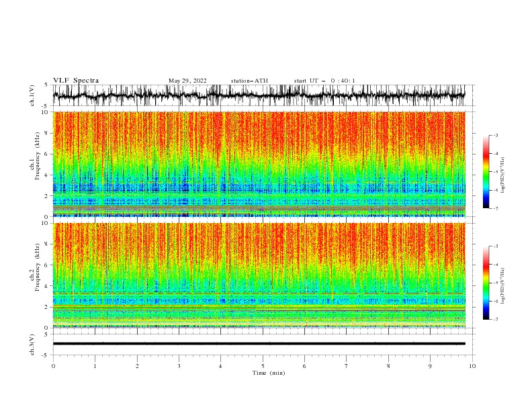Click the time axis tick label "3"
The image size is (532, 411).
179,366
